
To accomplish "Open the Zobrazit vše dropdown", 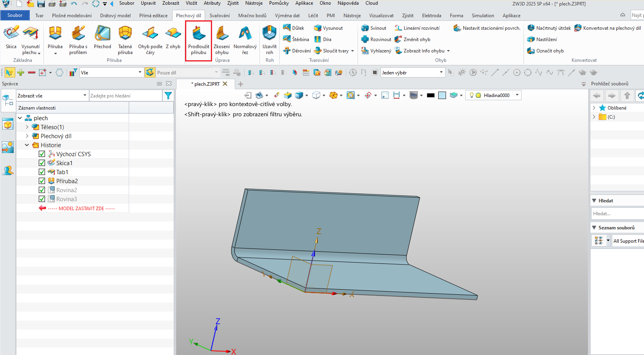I will click(x=52, y=96).
